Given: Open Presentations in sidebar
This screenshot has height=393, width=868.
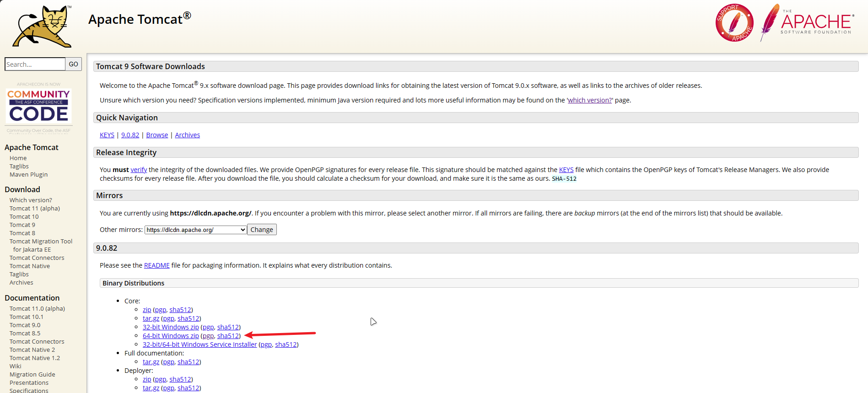Looking at the screenshot, I should coord(29,383).
